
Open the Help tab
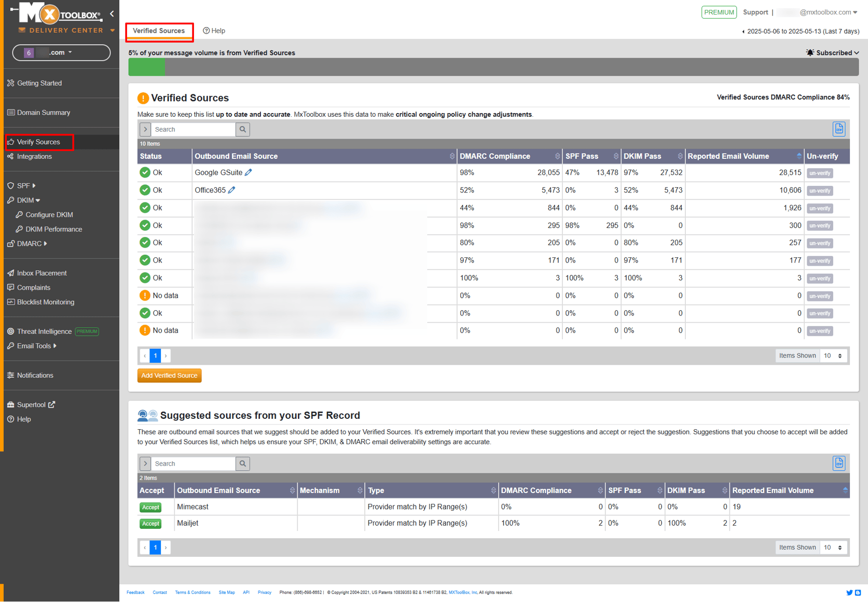[214, 31]
